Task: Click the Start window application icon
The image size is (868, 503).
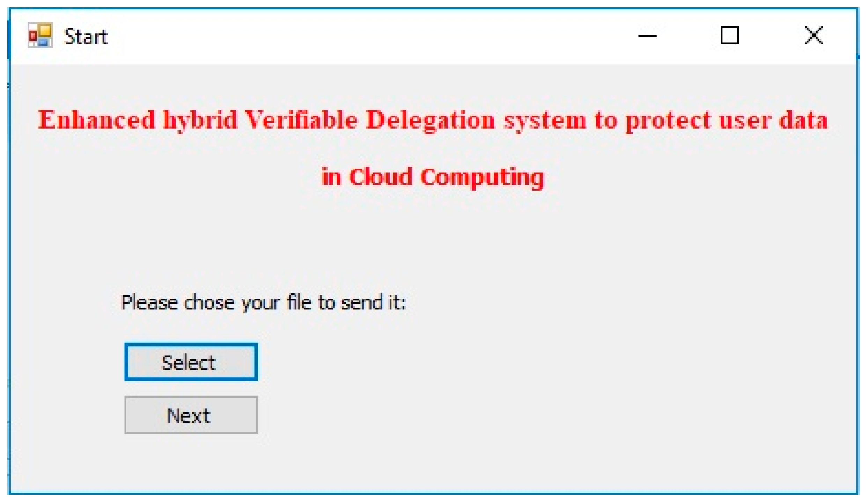Action: coord(40,35)
